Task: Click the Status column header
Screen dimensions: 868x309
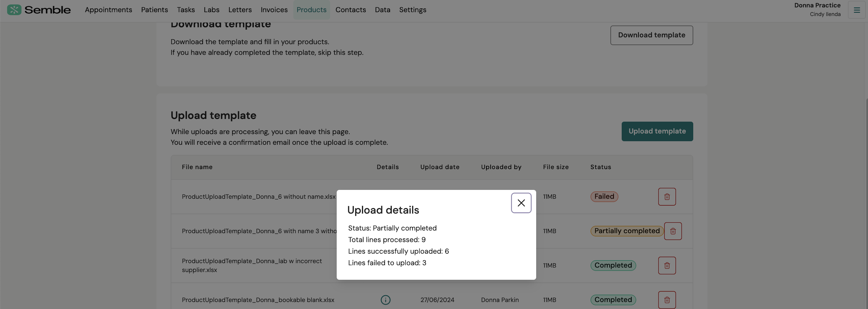Action: (600, 167)
